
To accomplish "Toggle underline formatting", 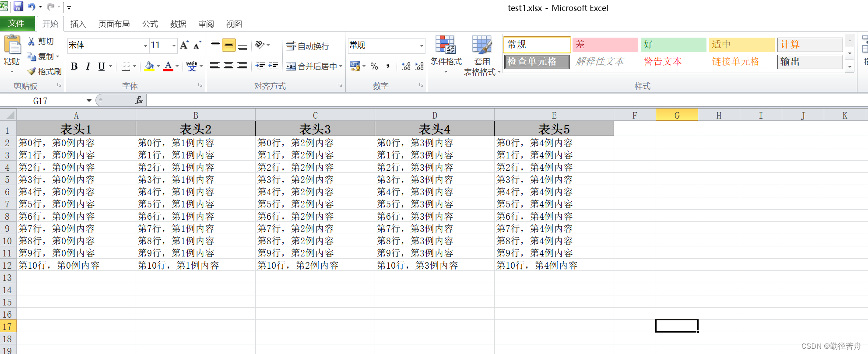I will (x=102, y=66).
